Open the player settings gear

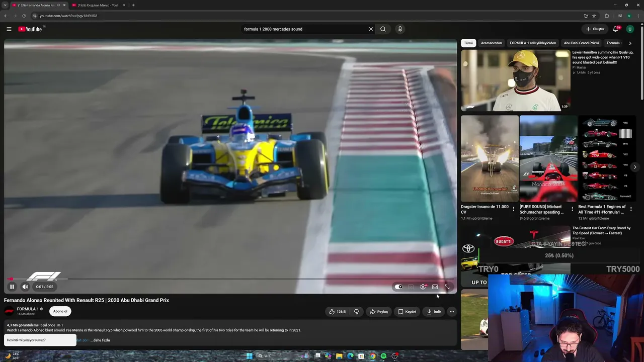[x=423, y=287]
